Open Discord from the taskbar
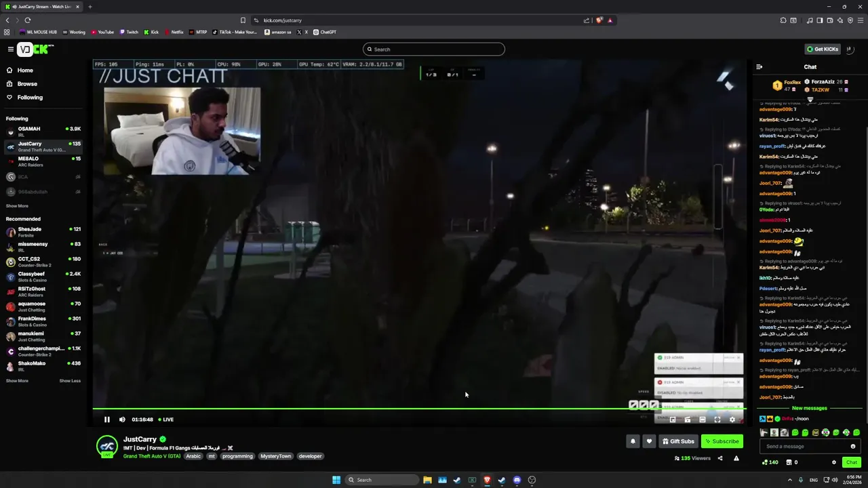The height and width of the screenshot is (488, 868). 517,480
